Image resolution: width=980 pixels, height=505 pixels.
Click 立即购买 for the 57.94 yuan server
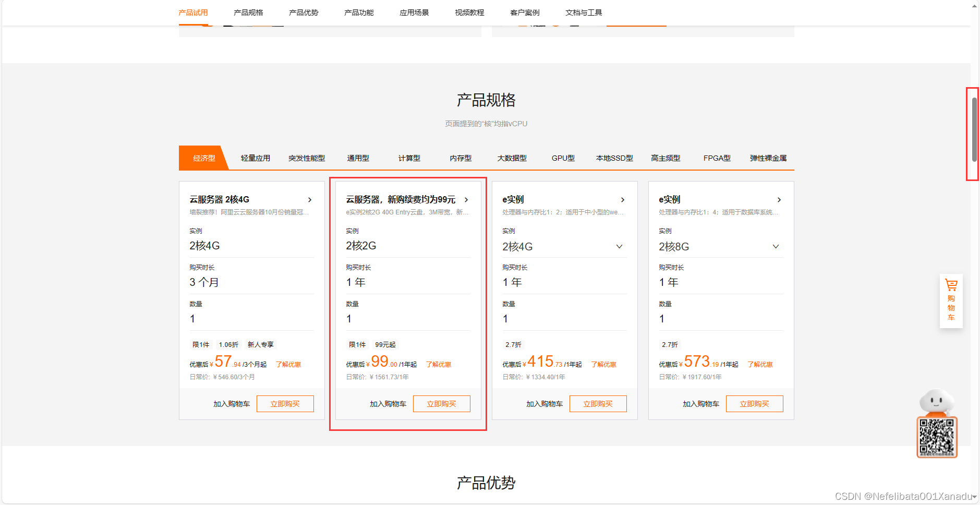[285, 404]
